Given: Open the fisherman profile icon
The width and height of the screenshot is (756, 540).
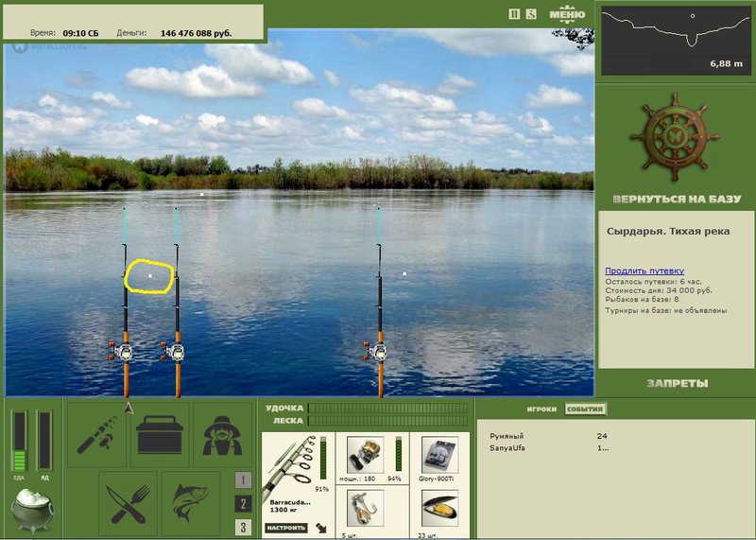Looking at the screenshot, I should pyautogui.click(x=222, y=435).
